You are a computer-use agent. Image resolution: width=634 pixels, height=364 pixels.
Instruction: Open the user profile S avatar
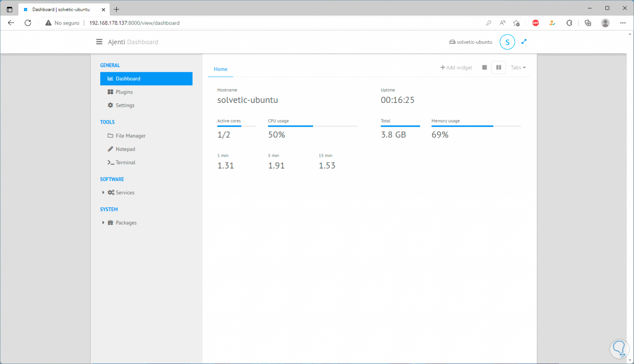(507, 42)
